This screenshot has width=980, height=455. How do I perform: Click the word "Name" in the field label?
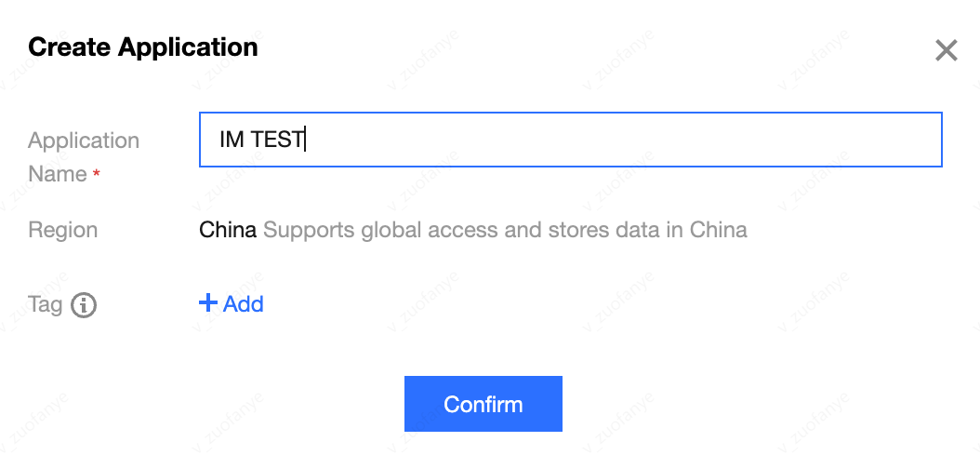(x=58, y=174)
